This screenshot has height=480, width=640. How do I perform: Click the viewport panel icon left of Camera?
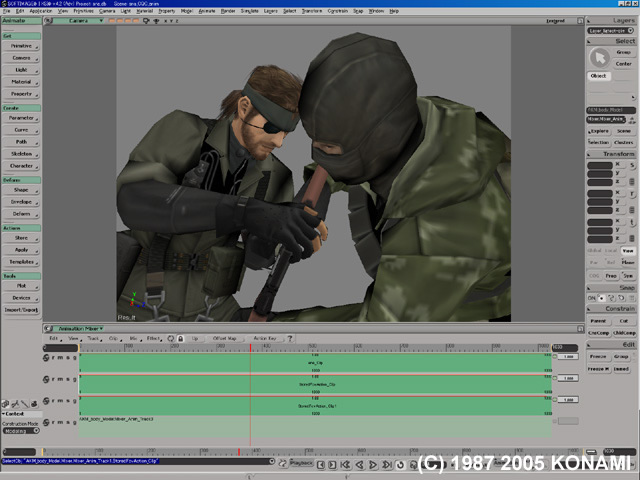[49, 20]
